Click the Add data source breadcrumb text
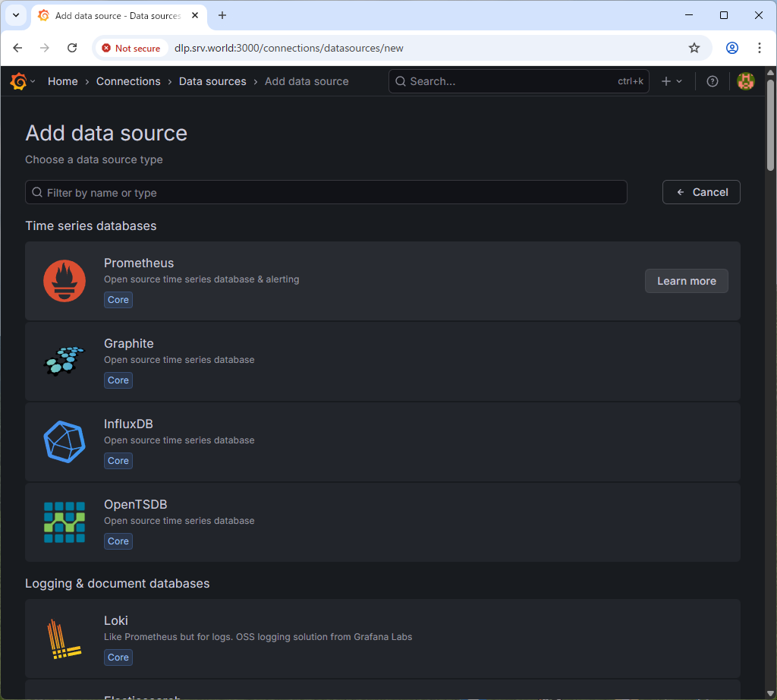The image size is (777, 700). point(307,81)
